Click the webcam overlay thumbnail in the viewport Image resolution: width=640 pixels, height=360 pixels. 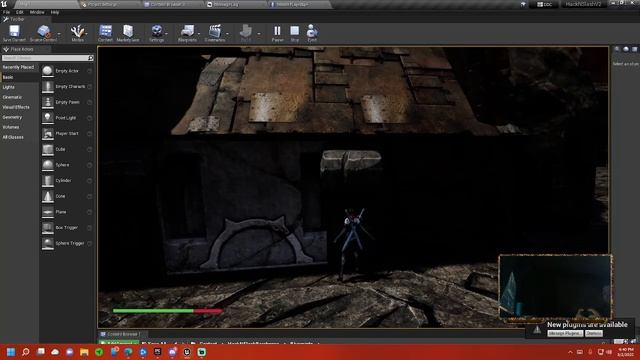tap(555, 287)
